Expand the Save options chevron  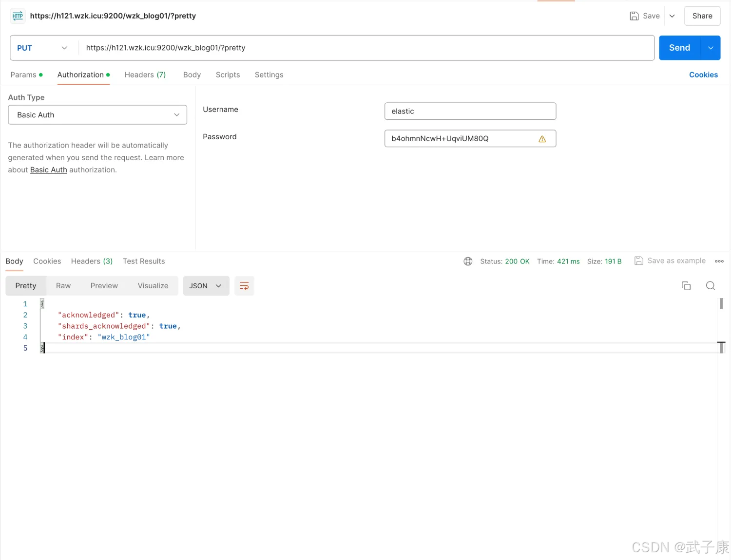click(x=672, y=16)
